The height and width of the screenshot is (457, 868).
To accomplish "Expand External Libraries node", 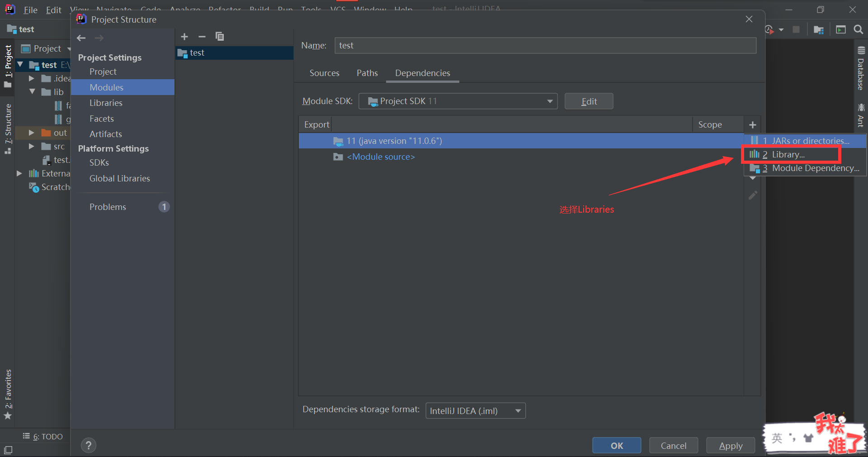I will pos(19,173).
